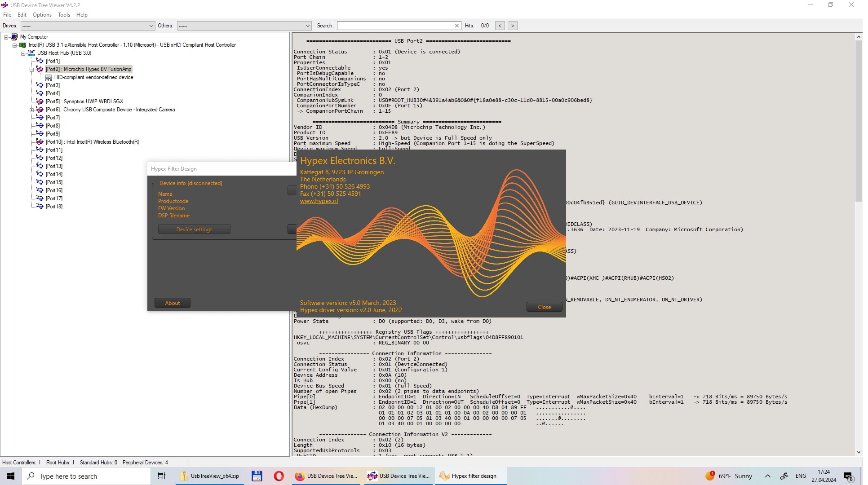
Task: Open the File menu
Action: [7, 15]
